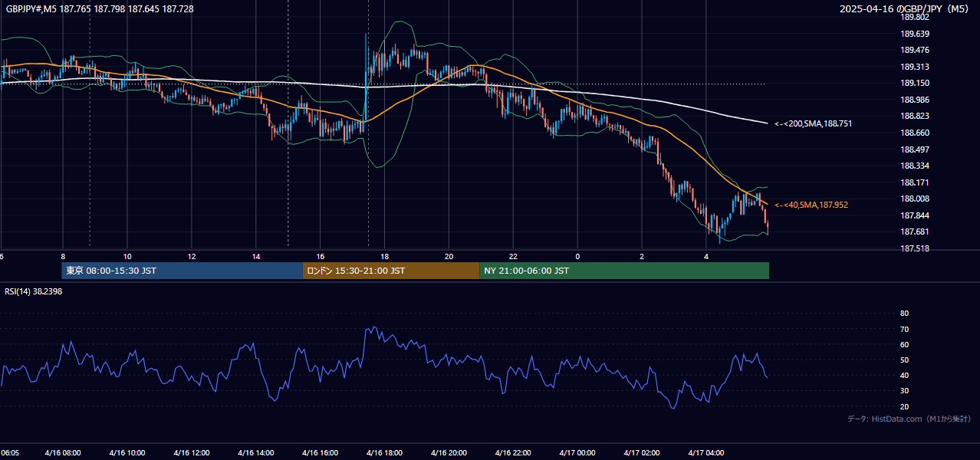Viewport: 980px width, 460px height.
Task: Click price level 188.334 on the price axis
Action: click(x=915, y=166)
